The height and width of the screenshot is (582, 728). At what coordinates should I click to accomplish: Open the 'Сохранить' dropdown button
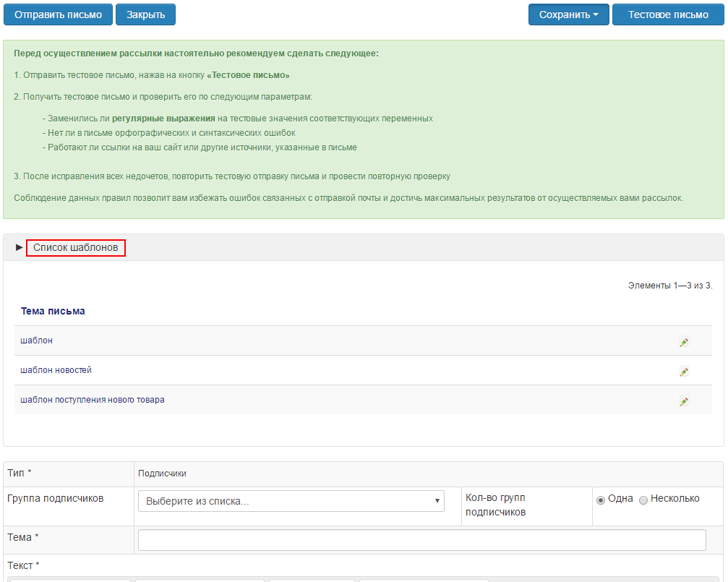568,14
